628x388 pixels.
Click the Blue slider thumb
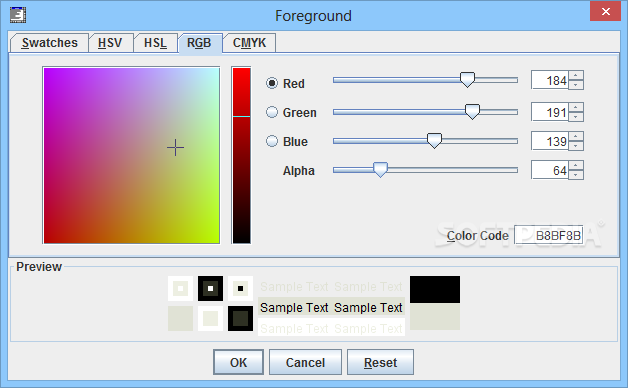[x=434, y=141]
